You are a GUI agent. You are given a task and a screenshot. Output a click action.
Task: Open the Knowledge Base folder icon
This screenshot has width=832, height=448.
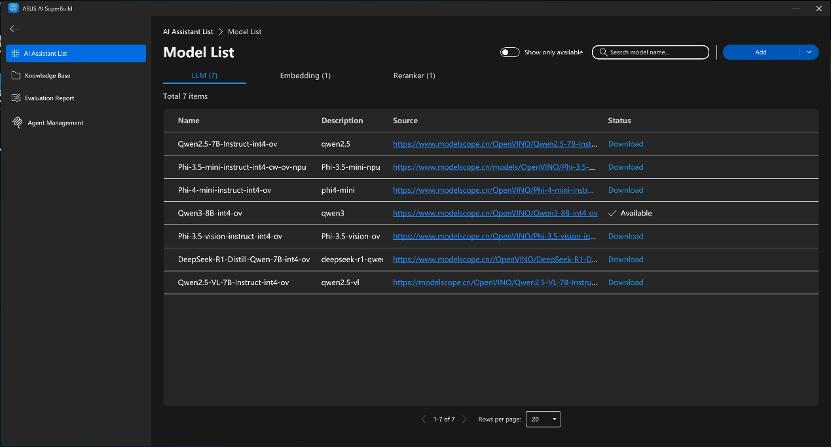[15, 75]
